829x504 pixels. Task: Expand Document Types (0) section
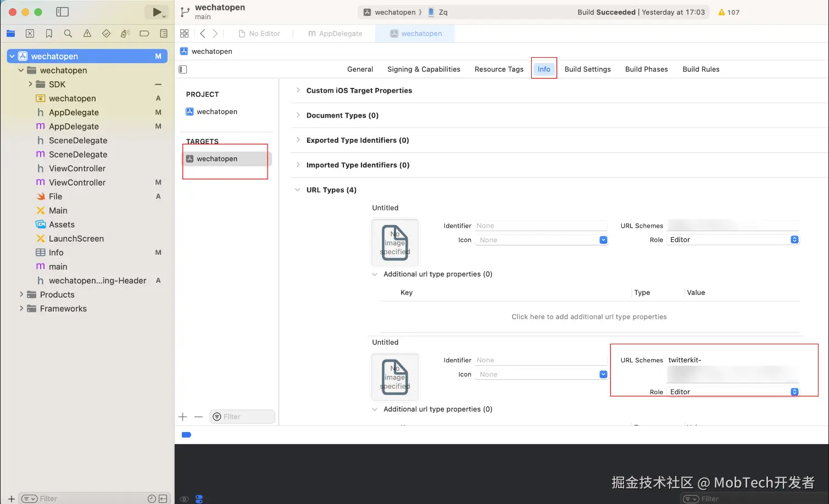298,115
